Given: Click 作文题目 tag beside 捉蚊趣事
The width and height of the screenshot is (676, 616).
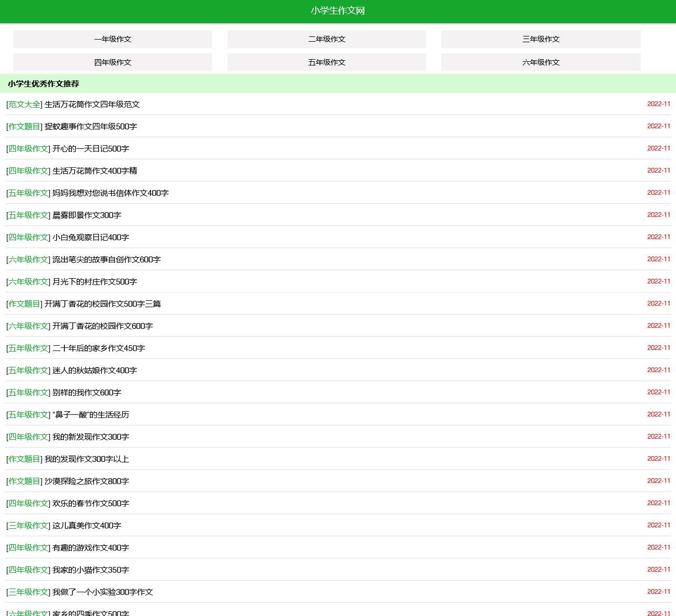Looking at the screenshot, I should click(24, 127).
